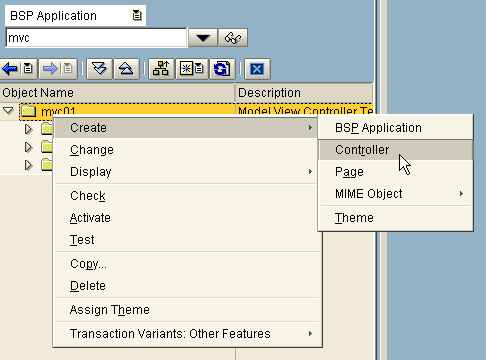Select BSP Application in Create submenu
Screen dimensions: 486x360
(x=396, y=128)
